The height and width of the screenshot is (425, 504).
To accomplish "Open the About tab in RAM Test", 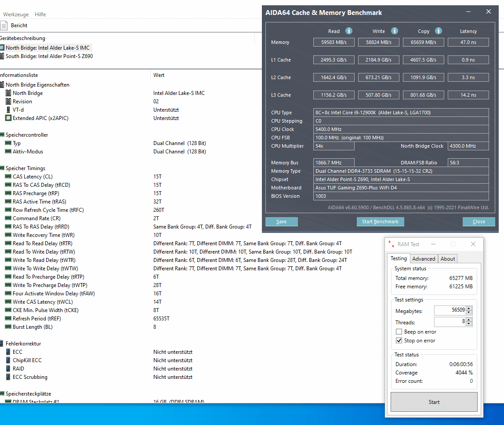I will point(447,259).
